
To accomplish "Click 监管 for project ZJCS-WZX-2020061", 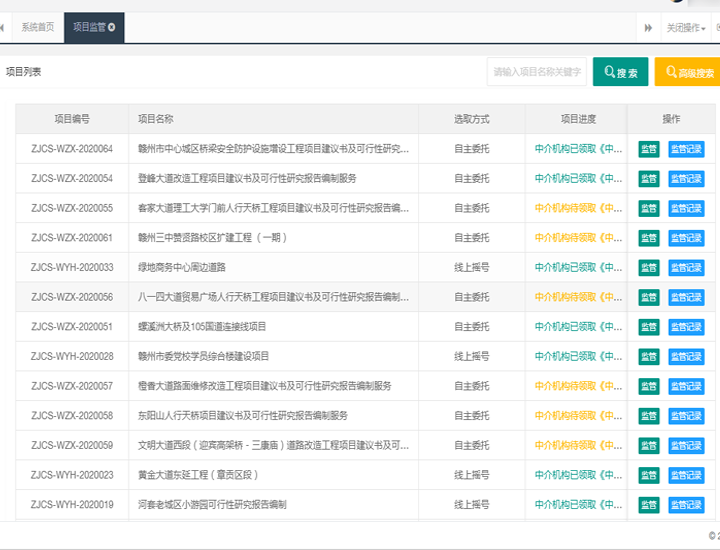I will pos(649,238).
